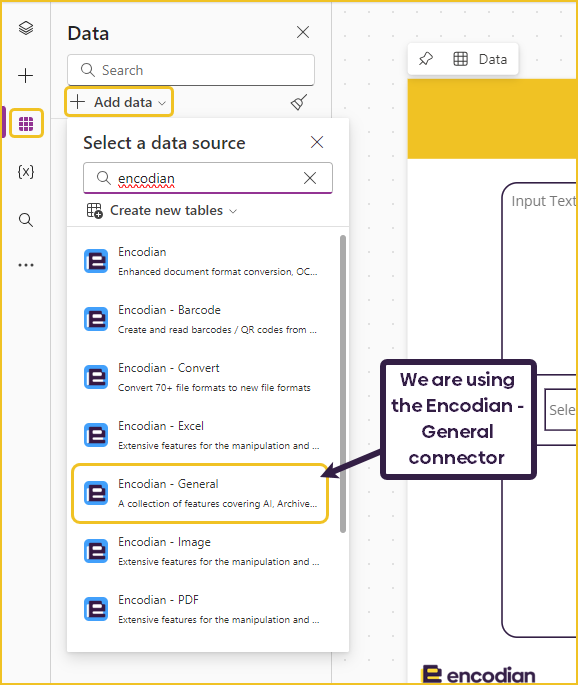Close the Select a data source flyout
The image size is (578, 685).
(317, 142)
